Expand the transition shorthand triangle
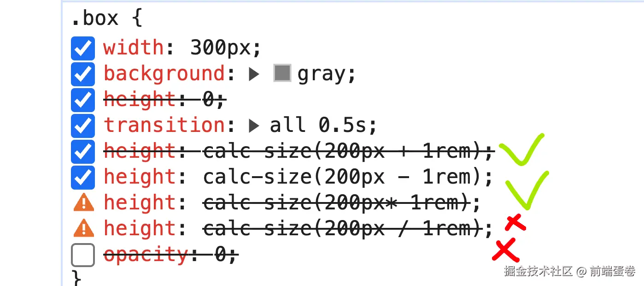The width and height of the screenshot is (644, 286). tap(254, 126)
